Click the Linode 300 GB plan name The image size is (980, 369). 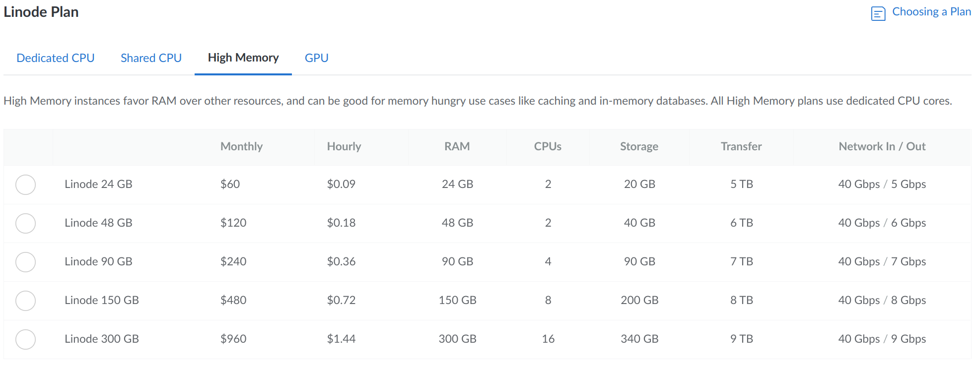point(102,339)
